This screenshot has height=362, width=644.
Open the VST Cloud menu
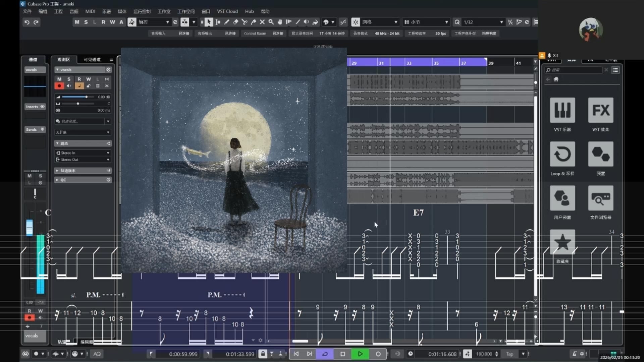pos(227,11)
